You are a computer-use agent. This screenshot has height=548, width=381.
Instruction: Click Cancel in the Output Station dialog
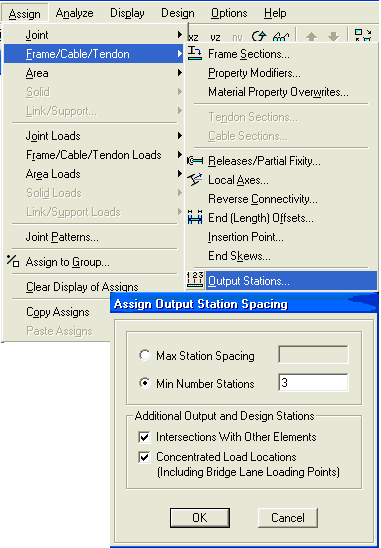pos(288,518)
